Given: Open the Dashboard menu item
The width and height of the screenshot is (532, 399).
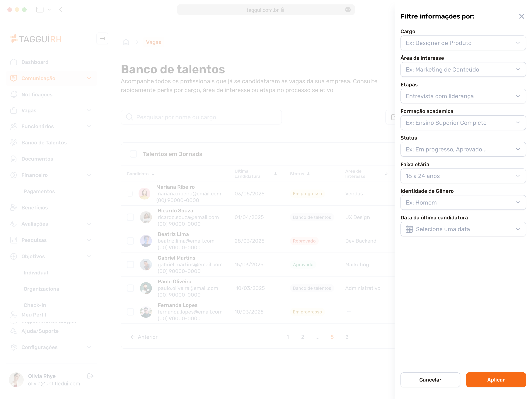Looking at the screenshot, I should click(52, 62).
